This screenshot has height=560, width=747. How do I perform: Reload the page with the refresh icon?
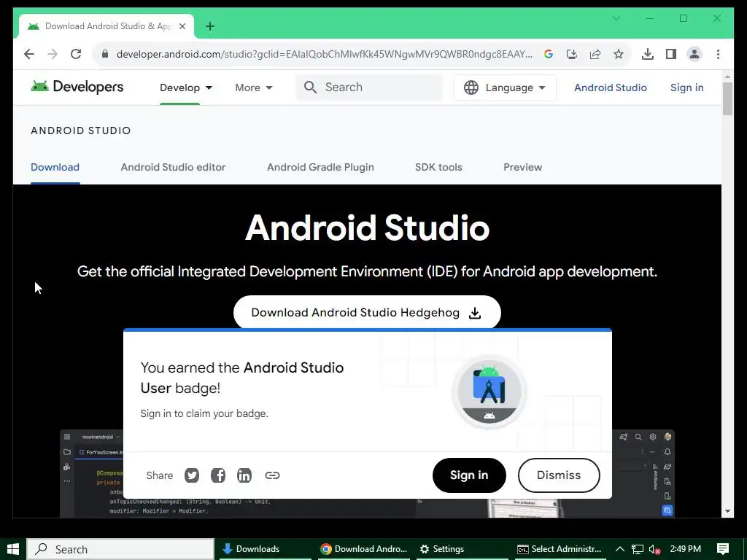[x=76, y=54]
